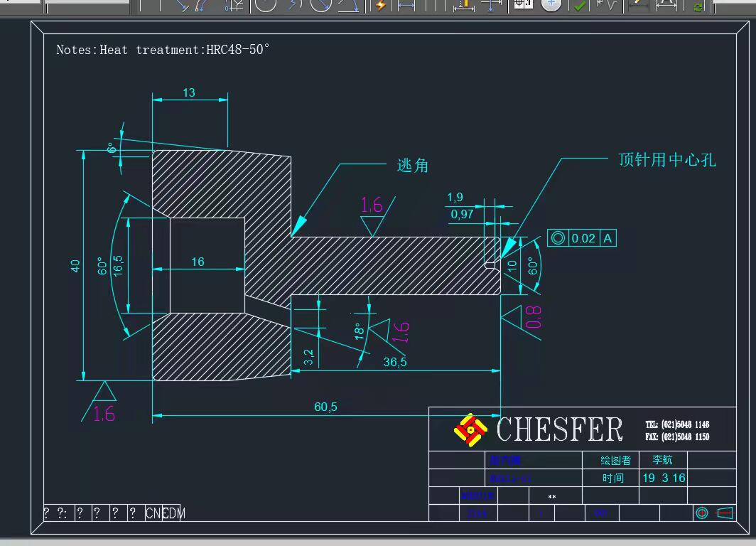Select the Heat treatment notes text
Viewport: 756px width, 546px height.
tap(163, 50)
